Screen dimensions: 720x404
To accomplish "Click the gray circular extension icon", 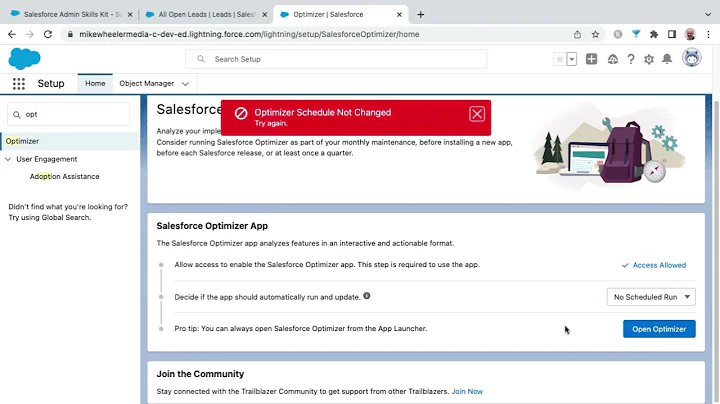I will coord(618,34).
